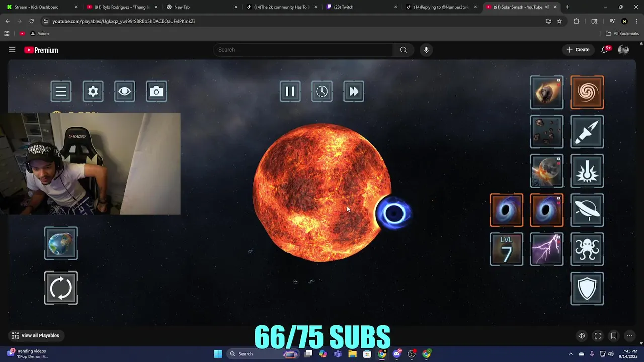Select the laser beam weapon category
The image size is (644, 362).
click(x=587, y=171)
